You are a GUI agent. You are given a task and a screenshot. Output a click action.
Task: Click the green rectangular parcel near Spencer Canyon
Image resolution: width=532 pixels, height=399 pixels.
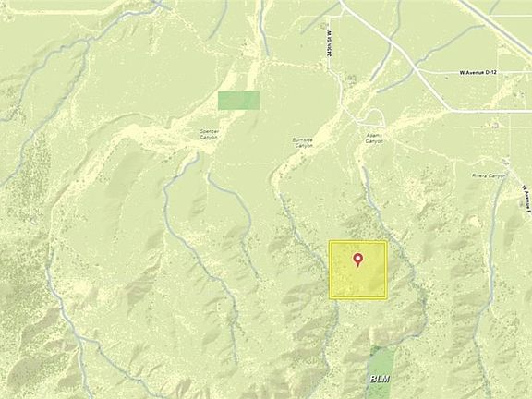(x=239, y=101)
